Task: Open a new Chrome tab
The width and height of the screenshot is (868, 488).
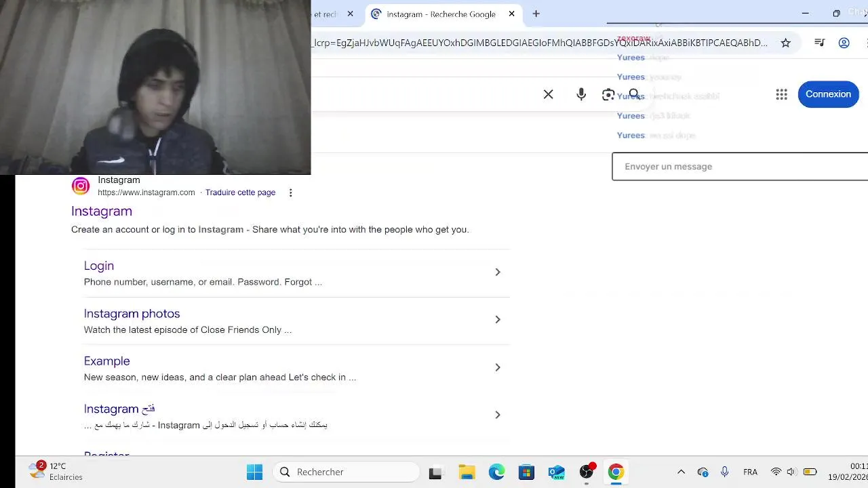Action: (x=536, y=14)
